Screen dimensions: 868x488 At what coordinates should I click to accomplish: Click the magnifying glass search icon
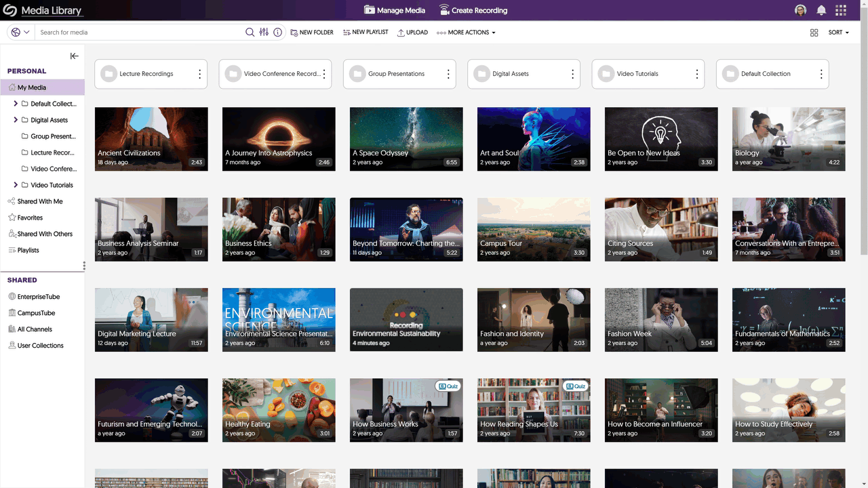(x=250, y=32)
